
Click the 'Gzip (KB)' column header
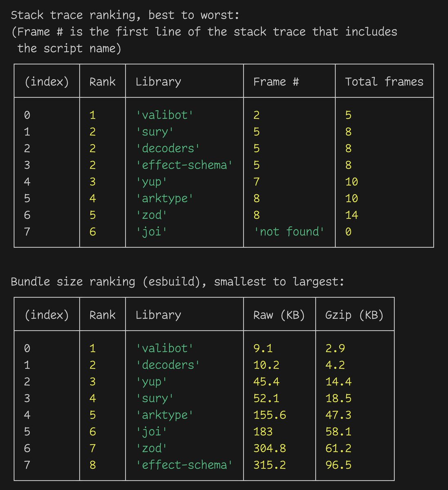354,315
